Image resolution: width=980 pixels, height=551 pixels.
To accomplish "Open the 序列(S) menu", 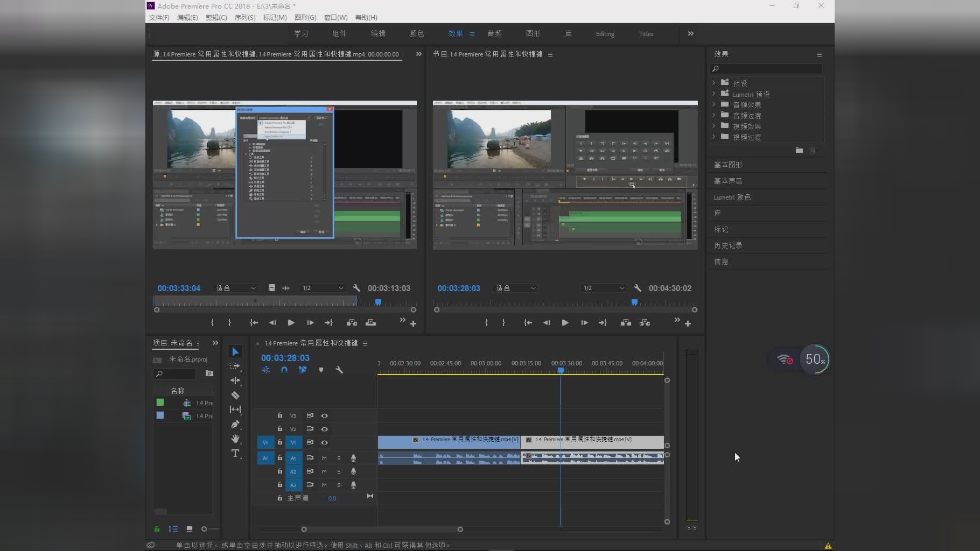I will coord(245,18).
